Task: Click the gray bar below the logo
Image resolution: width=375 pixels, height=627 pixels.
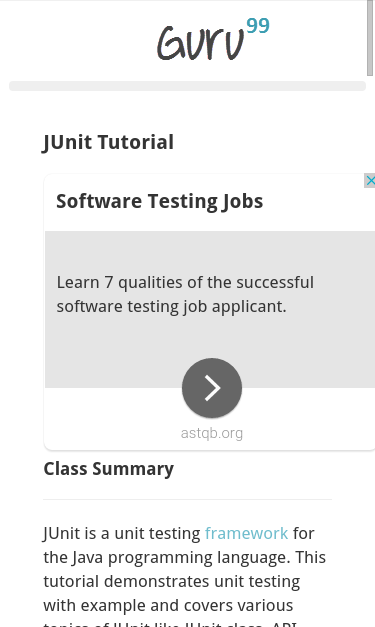Action: point(188,86)
